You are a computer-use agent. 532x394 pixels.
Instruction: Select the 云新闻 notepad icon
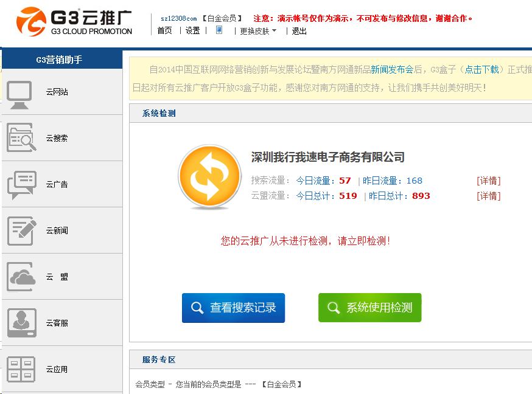[x=21, y=231]
